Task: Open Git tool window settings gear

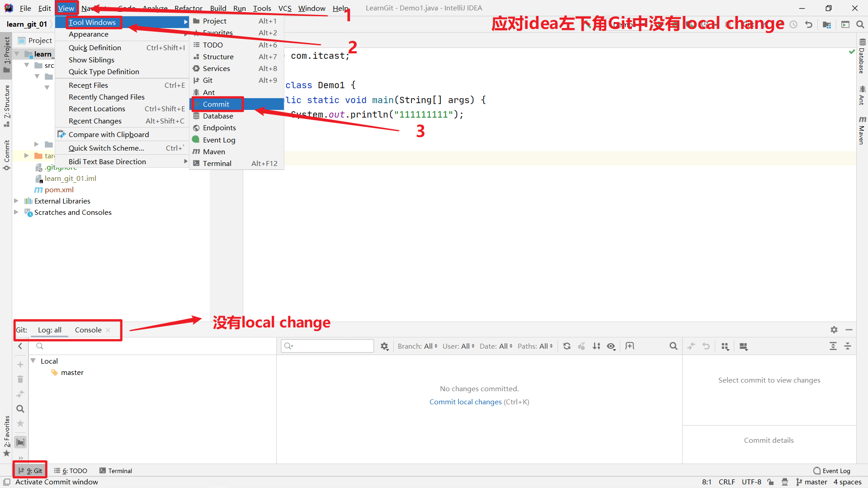Action: point(834,330)
